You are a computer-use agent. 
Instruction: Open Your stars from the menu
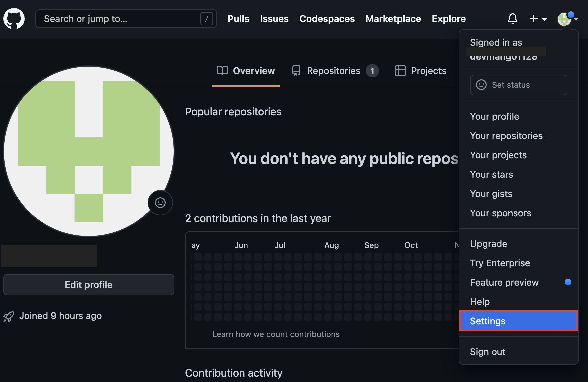click(x=519, y=174)
